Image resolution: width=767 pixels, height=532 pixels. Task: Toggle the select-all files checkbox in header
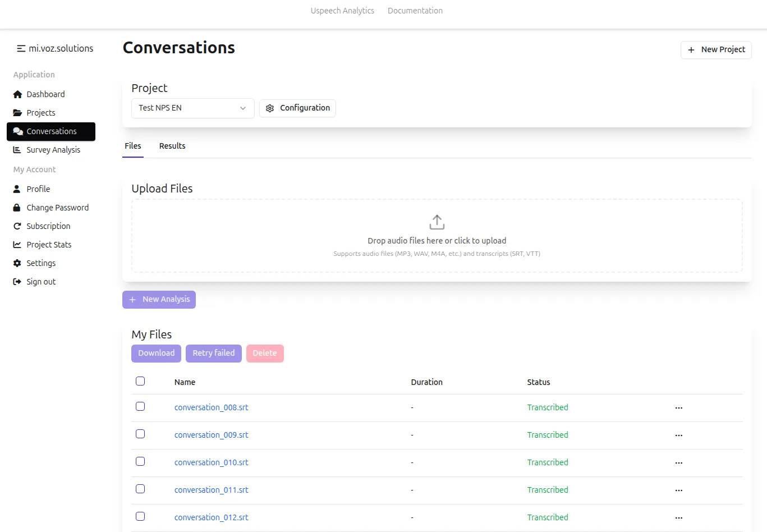tap(140, 382)
